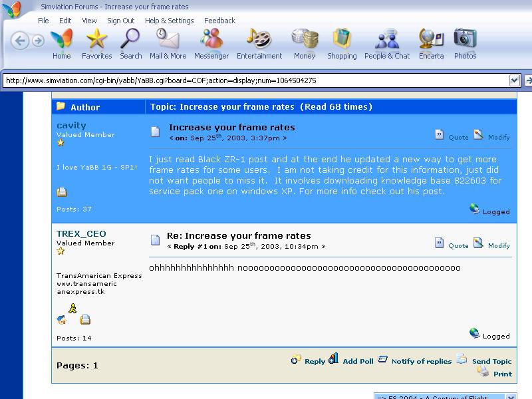
Task: Click the Add Poll chart icon
Action: pyautogui.click(x=334, y=358)
